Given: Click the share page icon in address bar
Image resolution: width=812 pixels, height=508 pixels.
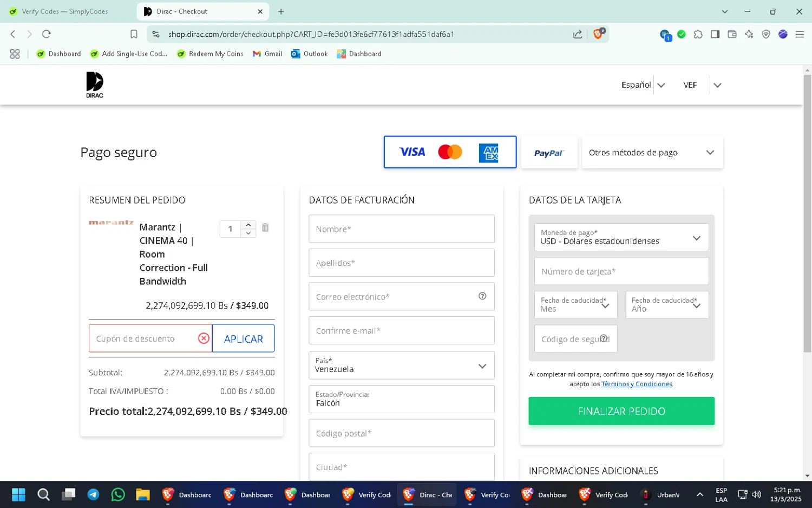Looking at the screenshot, I should click(x=578, y=34).
